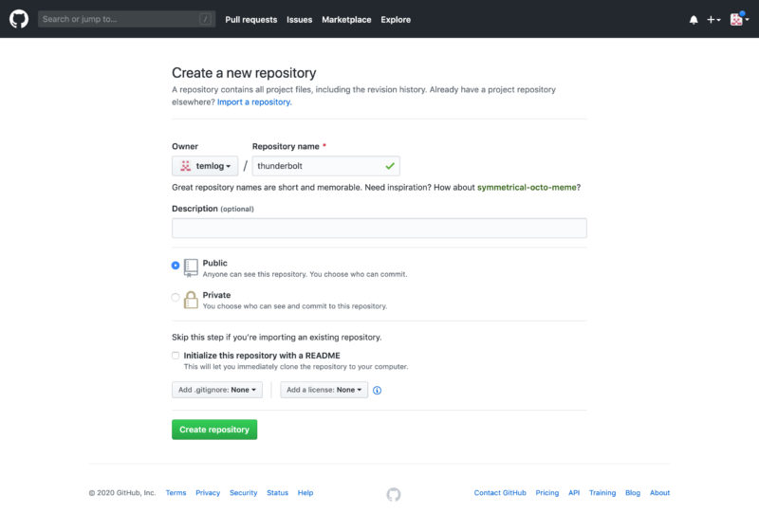The height and width of the screenshot is (532, 759).
Task: Open the Terms footer link
Action: (176, 493)
